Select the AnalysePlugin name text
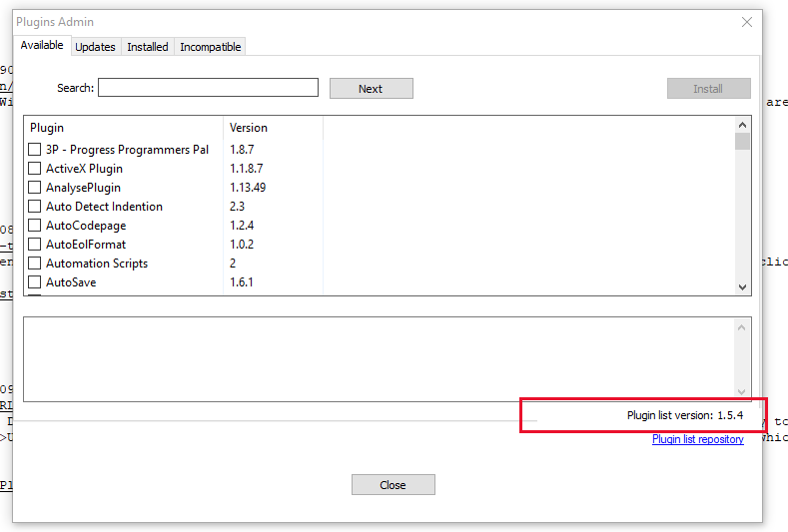The height and width of the screenshot is (532, 788). point(84,188)
